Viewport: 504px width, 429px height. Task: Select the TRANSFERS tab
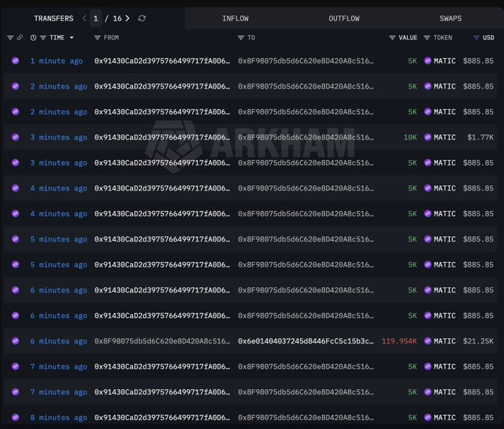[x=54, y=18]
